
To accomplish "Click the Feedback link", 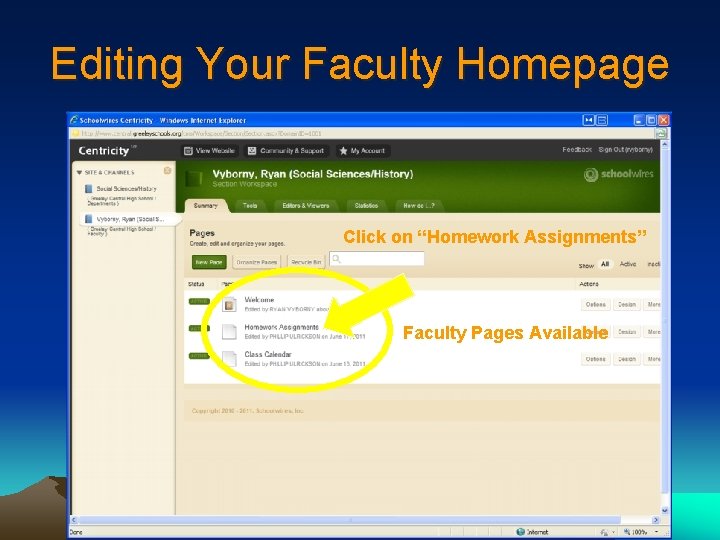I will 577,150.
